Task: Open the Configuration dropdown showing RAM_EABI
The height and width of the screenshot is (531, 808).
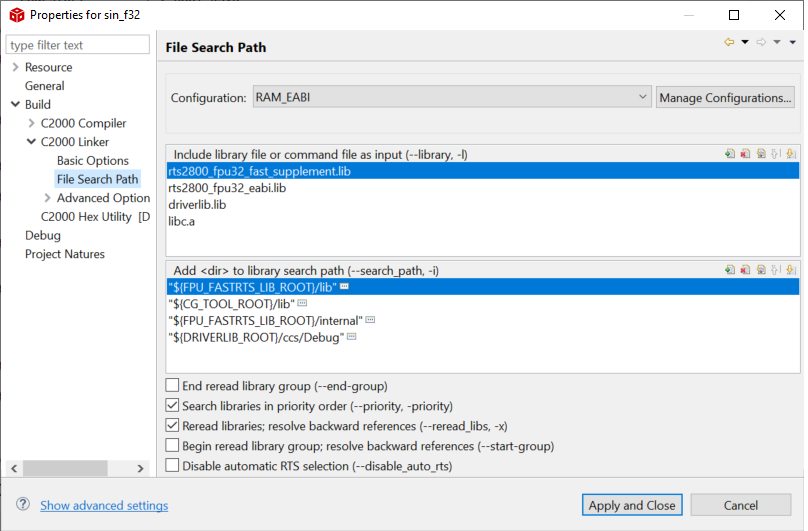Action: tap(452, 98)
